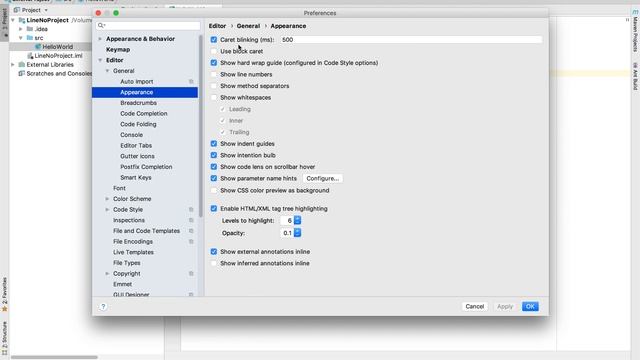Open the Configure parameter hints button

322,178
